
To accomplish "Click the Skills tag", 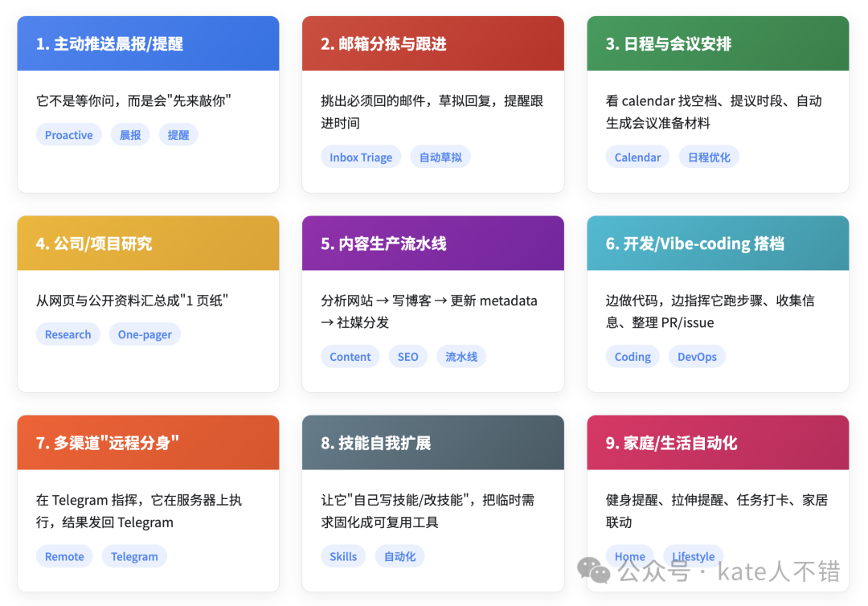I will coord(343,556).
